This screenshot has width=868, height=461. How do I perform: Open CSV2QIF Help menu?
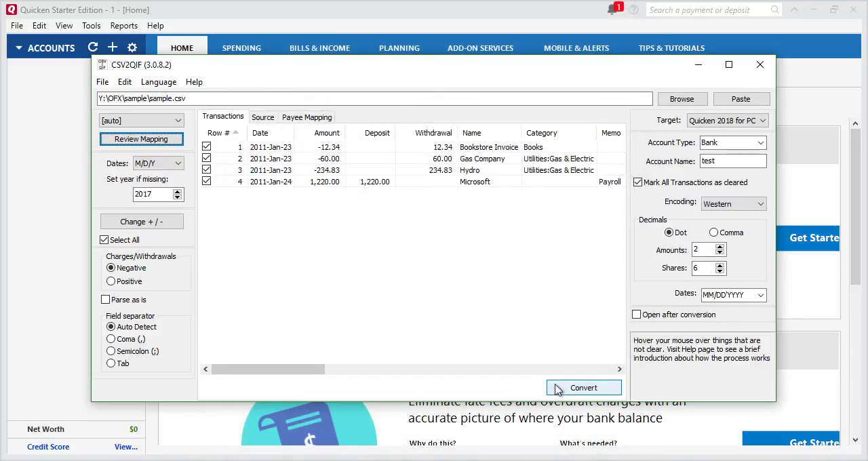(x=194, y=81)
